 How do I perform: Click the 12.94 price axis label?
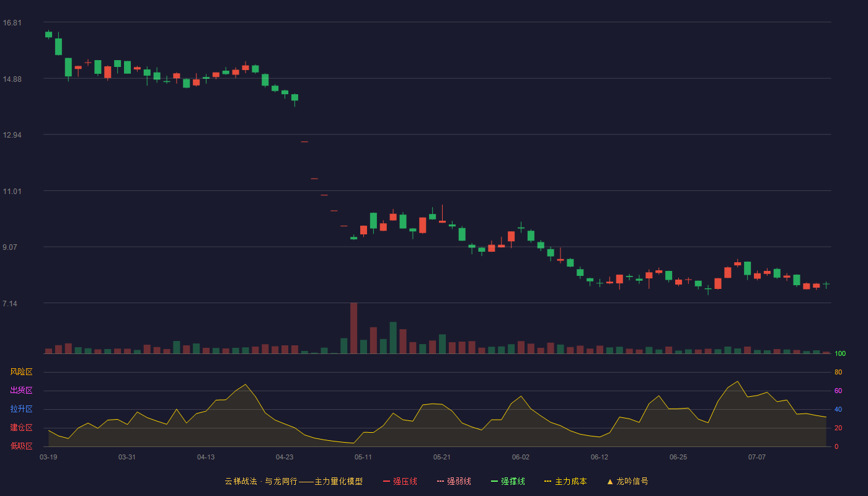12,135
